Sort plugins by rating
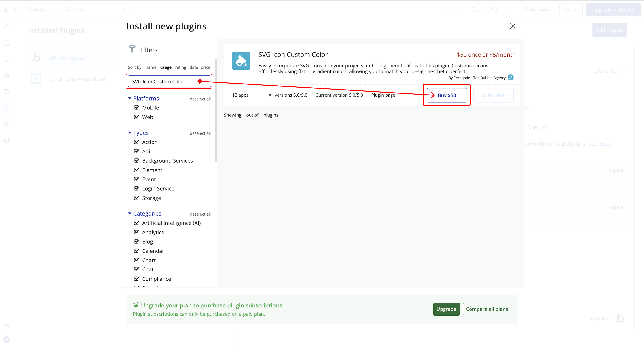Image resolution: width=644 pixels, height=349 pixels. coord(180,67)
